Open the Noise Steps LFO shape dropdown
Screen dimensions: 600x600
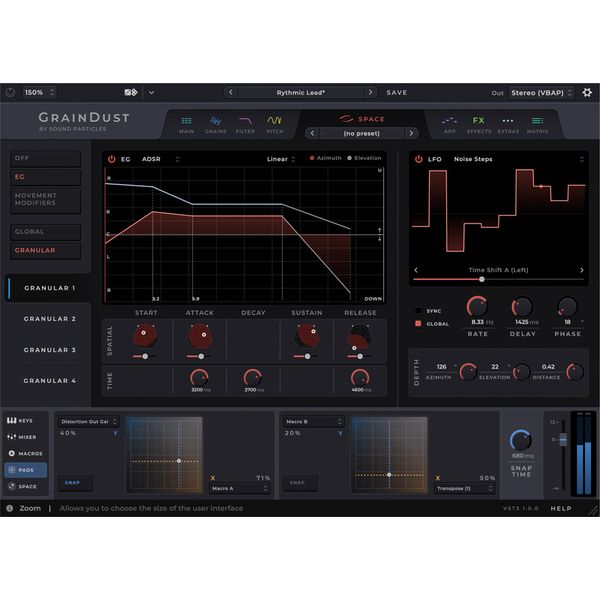[x=518, y=159]
